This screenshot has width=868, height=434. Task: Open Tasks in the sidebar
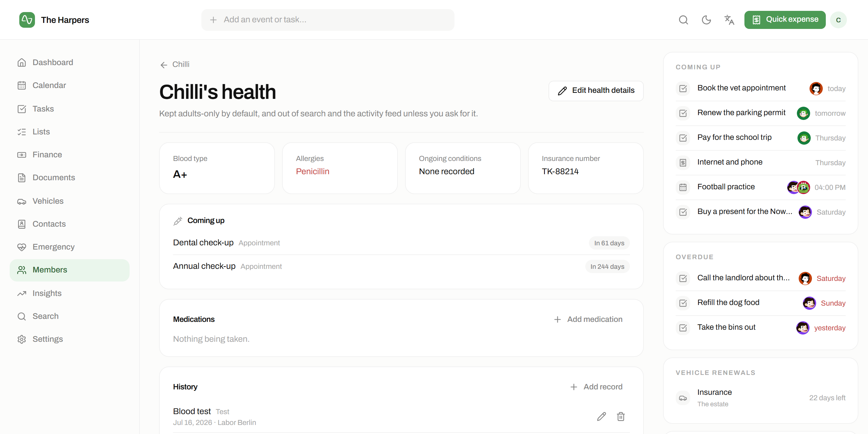click(69, 109)
